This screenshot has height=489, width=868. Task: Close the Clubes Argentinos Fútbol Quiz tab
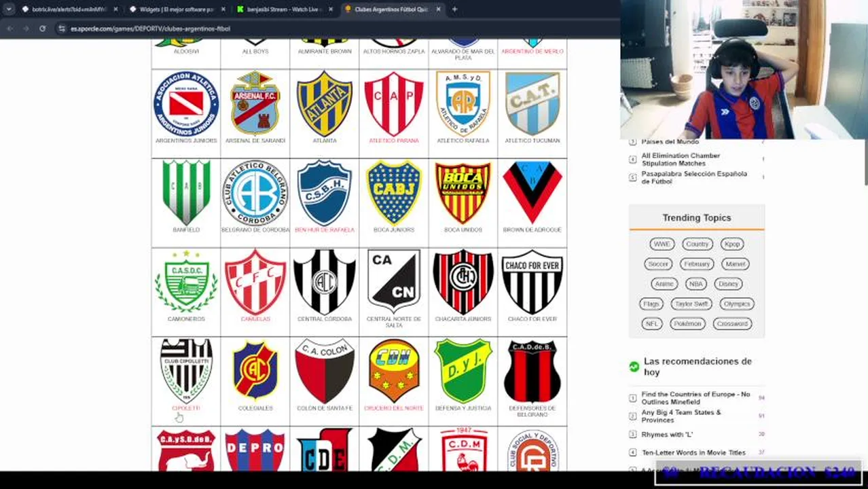click(x=438, y=10)
